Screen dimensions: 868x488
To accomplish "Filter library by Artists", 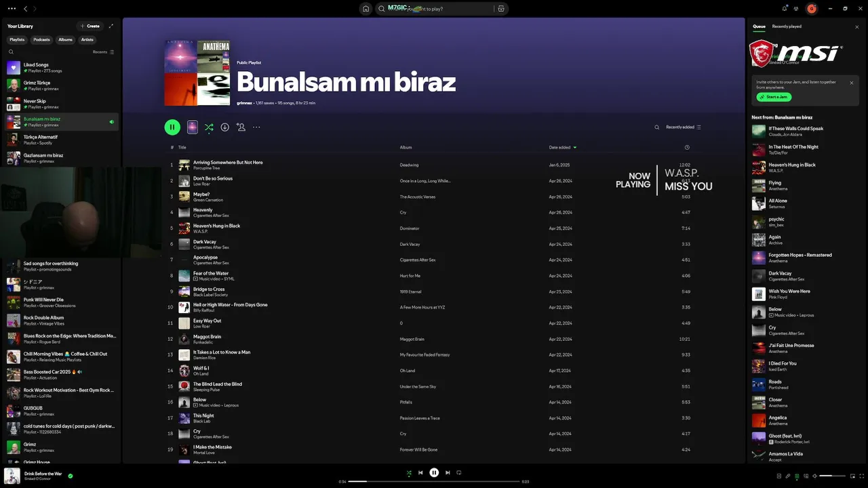I will click(87, 39).
